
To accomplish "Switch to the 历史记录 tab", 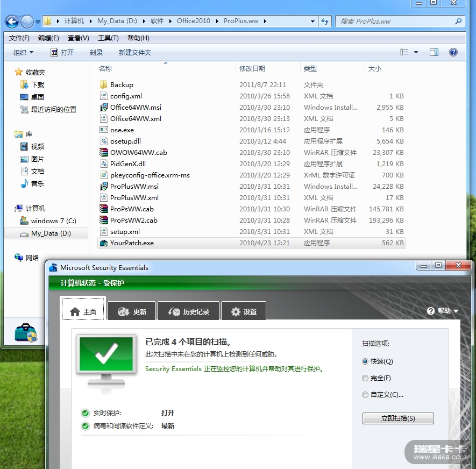I will tap(189, 311).
